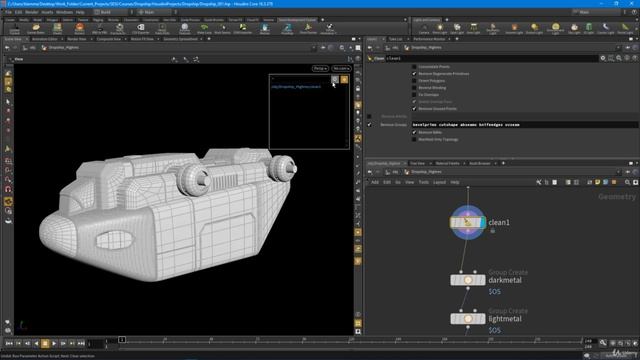640x360 pixels.
Task: Switch to the Material Palette tab
Action: tap(447, 163)
